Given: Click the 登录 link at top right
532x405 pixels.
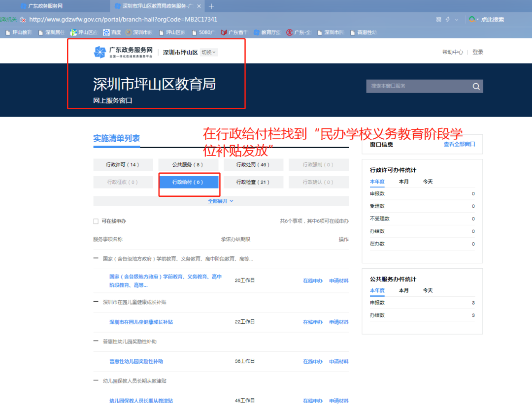Looking at the screenshot, I should (477, 51).
